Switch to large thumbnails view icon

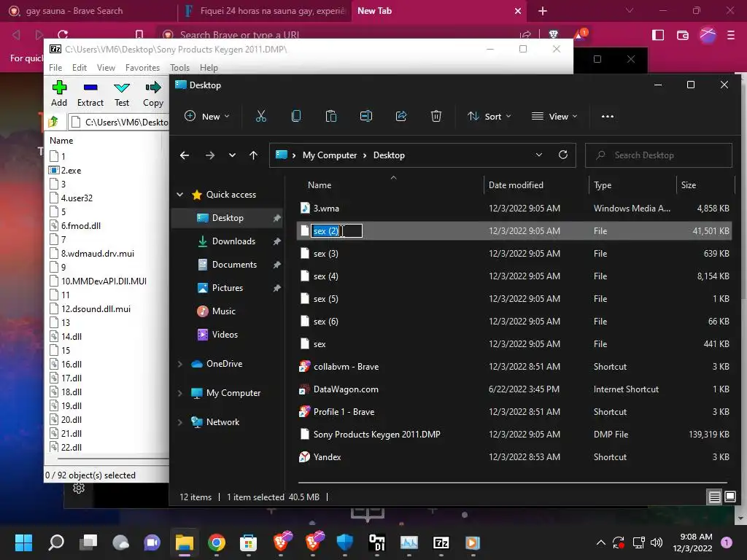pos(729,497)
